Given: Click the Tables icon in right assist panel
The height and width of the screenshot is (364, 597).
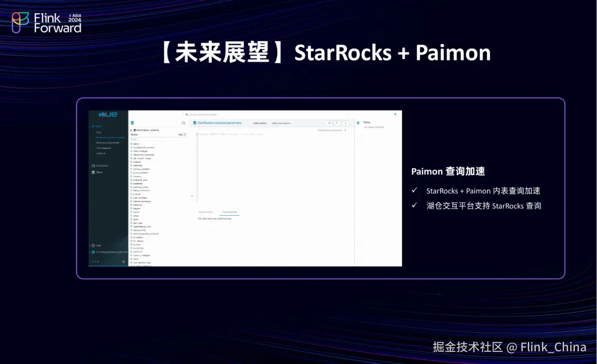Looking at the screenshot, I should coord(358,123).
